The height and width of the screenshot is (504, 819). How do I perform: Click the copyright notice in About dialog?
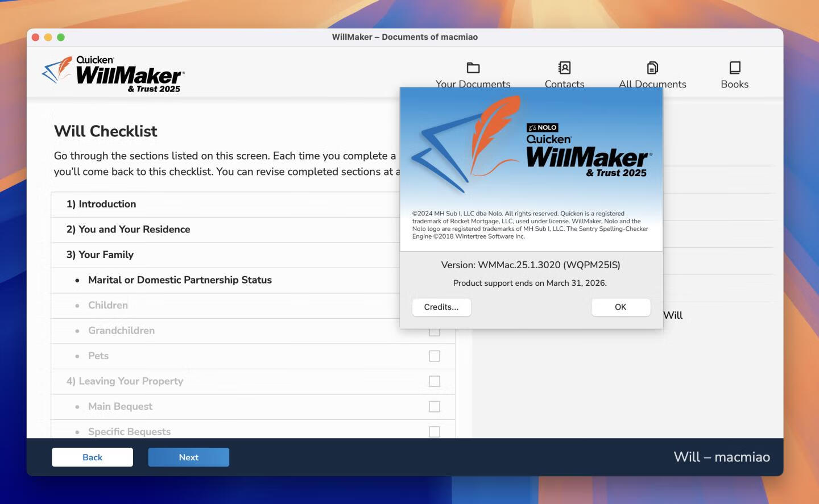tap(530, 225)
